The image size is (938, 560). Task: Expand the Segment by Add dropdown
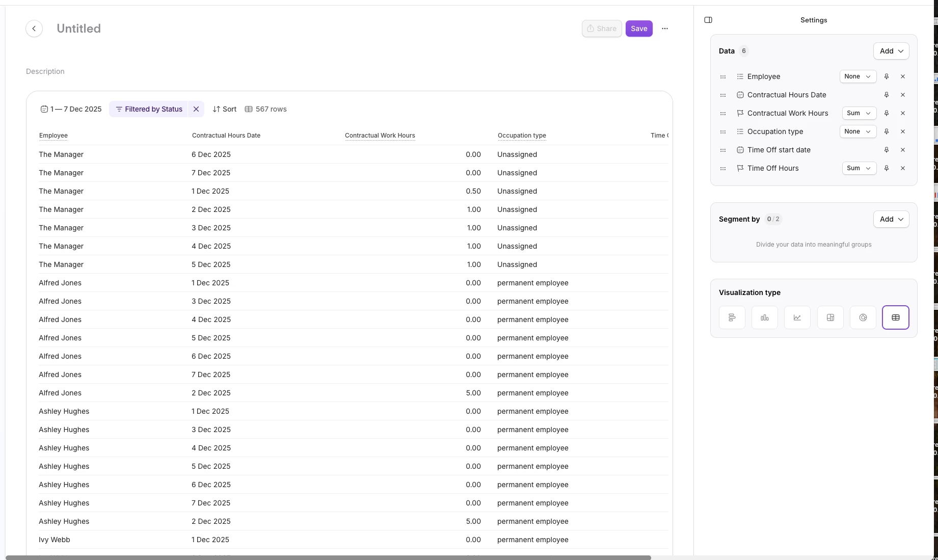(891, 219)
